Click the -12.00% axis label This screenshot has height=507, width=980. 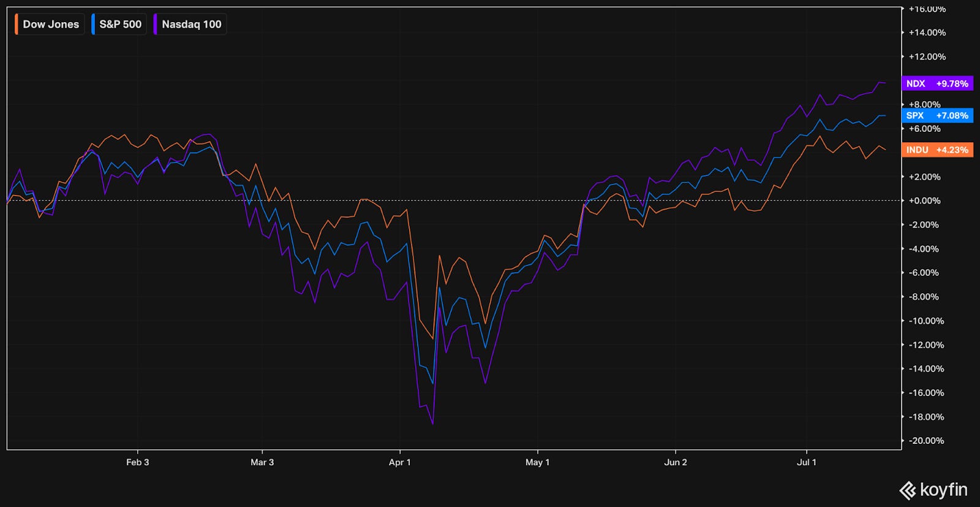click(927, 345)
